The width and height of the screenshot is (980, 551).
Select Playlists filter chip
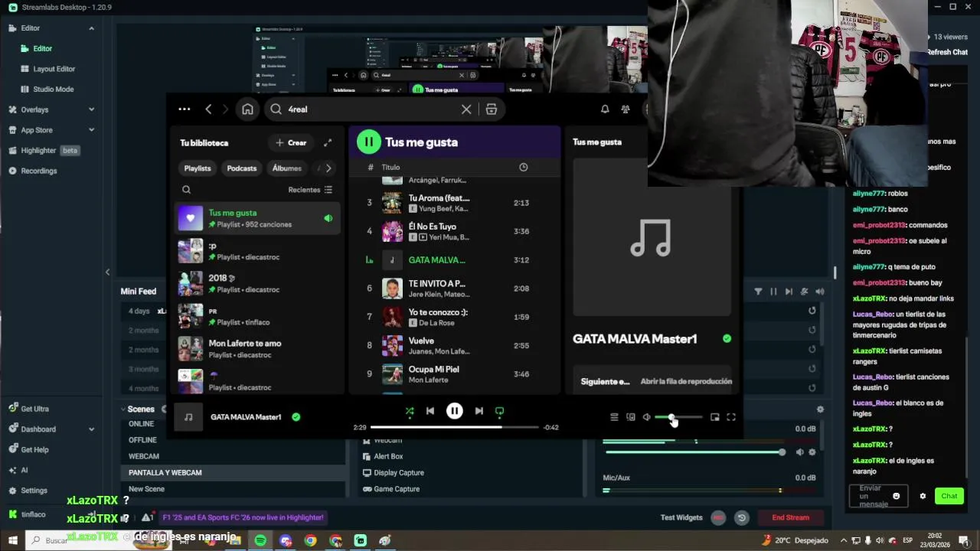pos(198,168)
